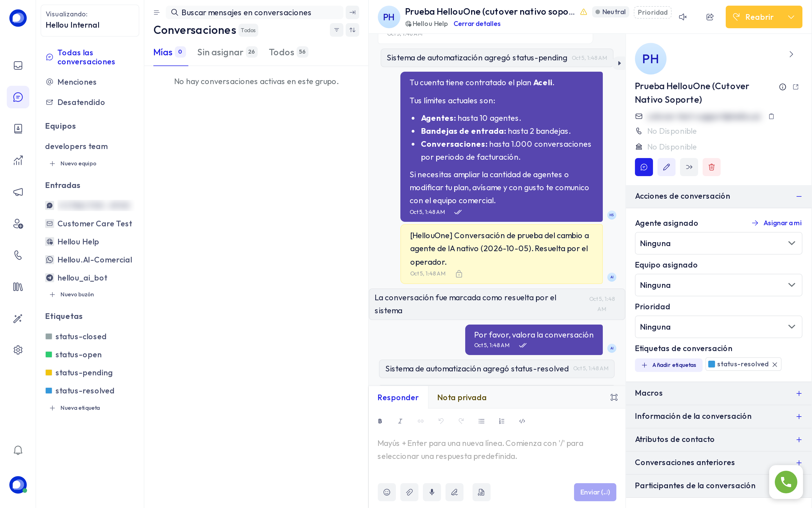The height and width of the screenshot is (508, 812).
Task: Toggle numbered list in editor
Action: [x=502, y=421]
